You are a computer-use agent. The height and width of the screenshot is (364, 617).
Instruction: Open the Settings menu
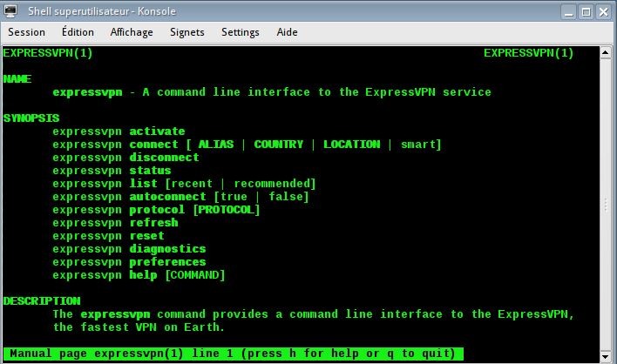click(x=240, y=32)
